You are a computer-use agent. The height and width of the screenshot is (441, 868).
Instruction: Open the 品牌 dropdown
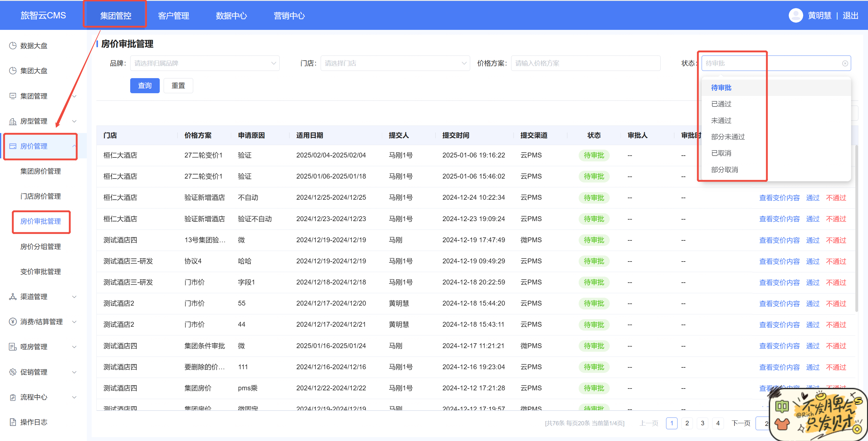click(x=205, y=63)
